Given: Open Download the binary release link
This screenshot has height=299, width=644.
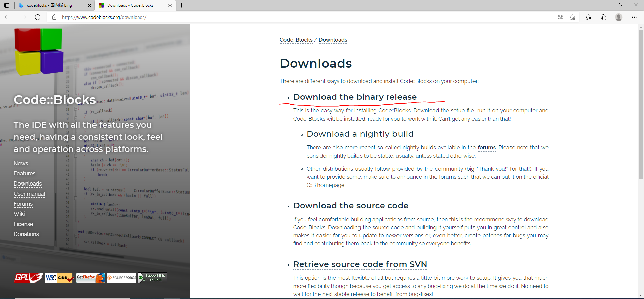Looking at the screenshot, I should [x=355, y=97].
